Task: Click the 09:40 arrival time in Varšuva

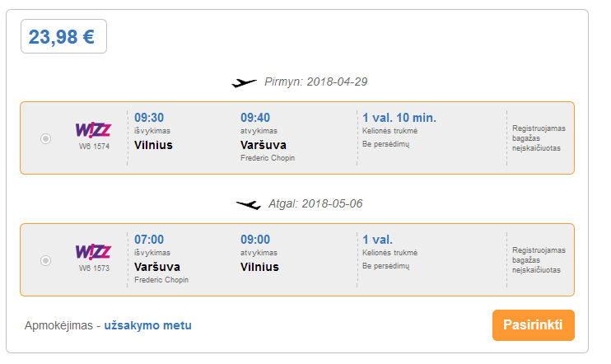Action: point(255,118)
